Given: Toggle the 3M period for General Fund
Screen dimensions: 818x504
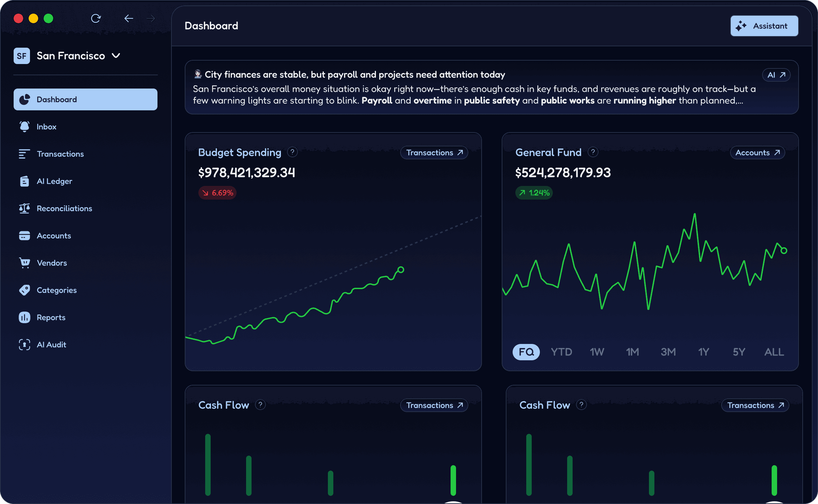Looking at the screenshot, I should pos(668,352).
